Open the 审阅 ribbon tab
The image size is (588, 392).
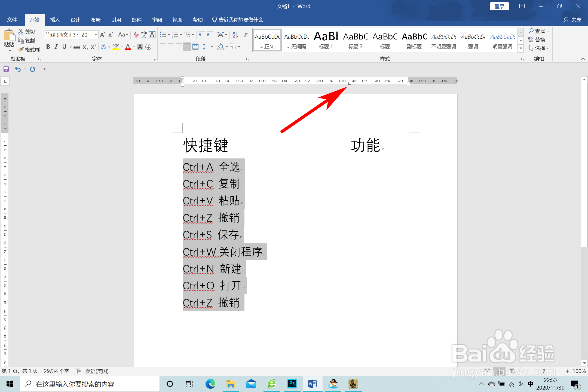157,20
